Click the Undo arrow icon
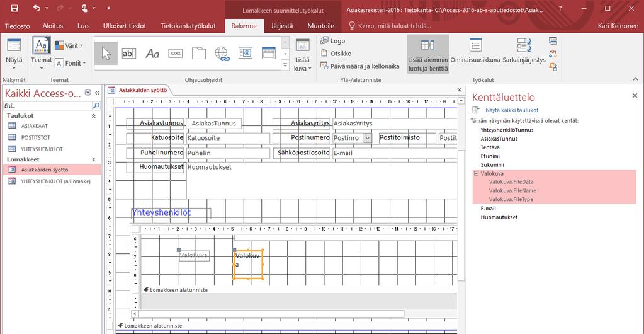The width and height of the screenshot is (644, 334). click(x=37, y=8)
